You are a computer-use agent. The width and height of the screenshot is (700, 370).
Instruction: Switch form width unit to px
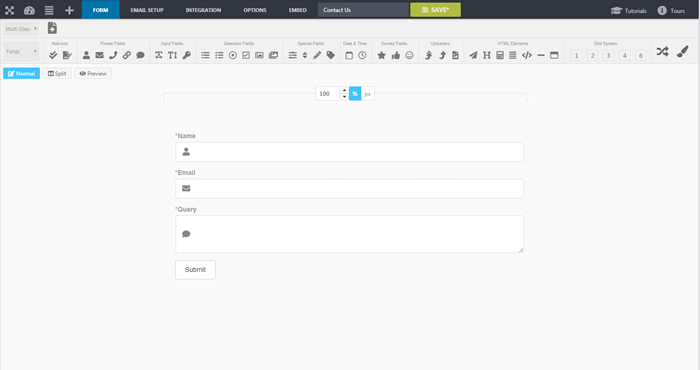tap(367, 94)
